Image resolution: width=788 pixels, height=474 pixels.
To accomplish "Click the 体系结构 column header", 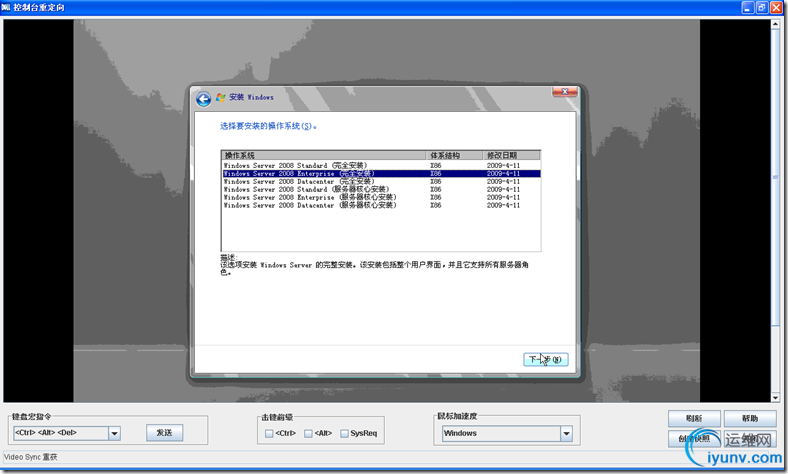I will pos(455,155).
